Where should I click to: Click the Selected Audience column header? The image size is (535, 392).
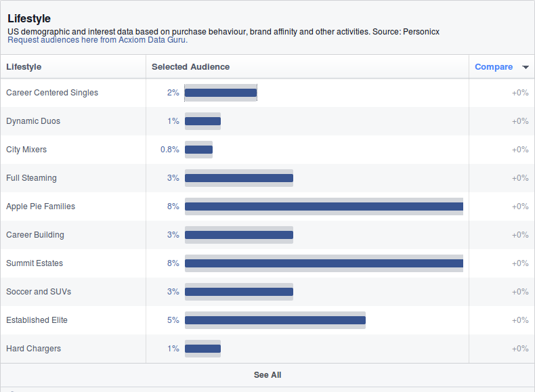point(190,67)
